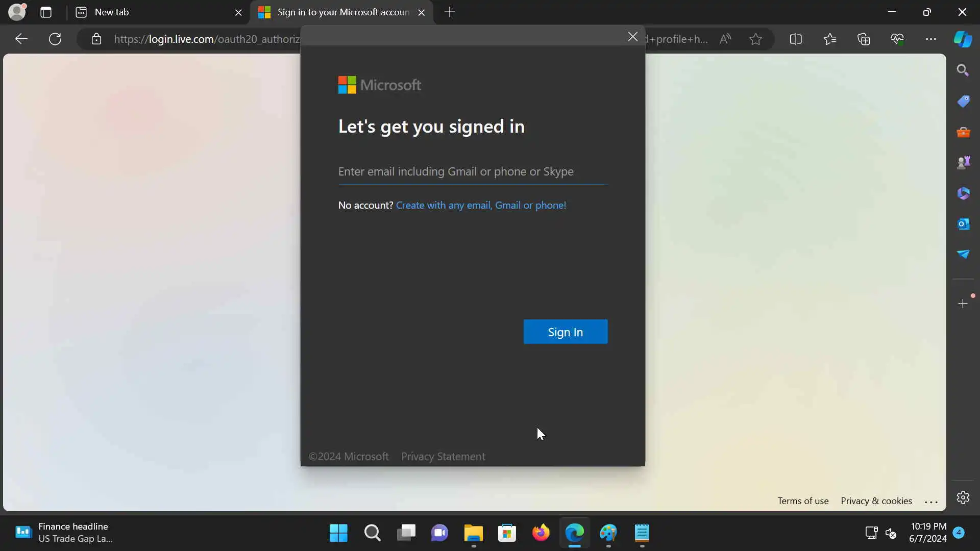Open Outlook from the Edge sidebar
The image size is (980, 551).
click(963, 224)
